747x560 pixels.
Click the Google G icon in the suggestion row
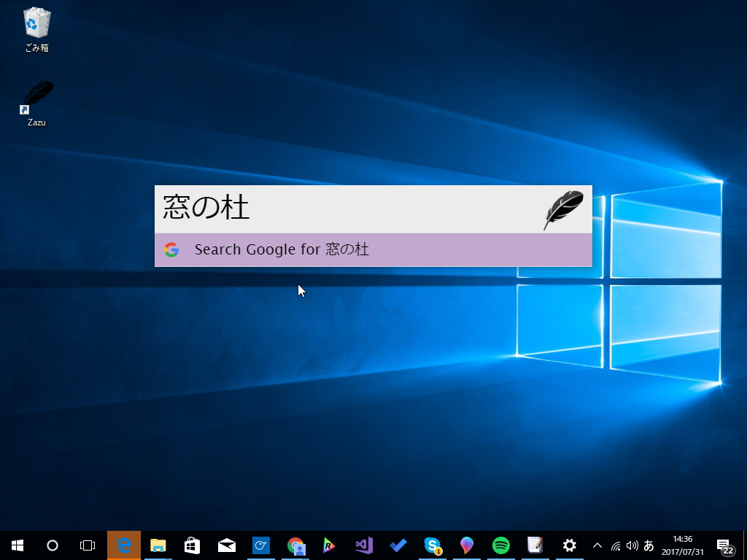[172, 249]
